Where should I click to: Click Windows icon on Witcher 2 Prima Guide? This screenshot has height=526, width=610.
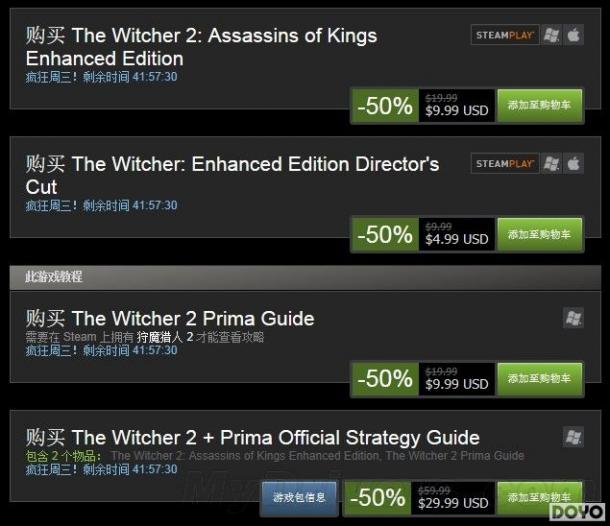tap(573, 318)
